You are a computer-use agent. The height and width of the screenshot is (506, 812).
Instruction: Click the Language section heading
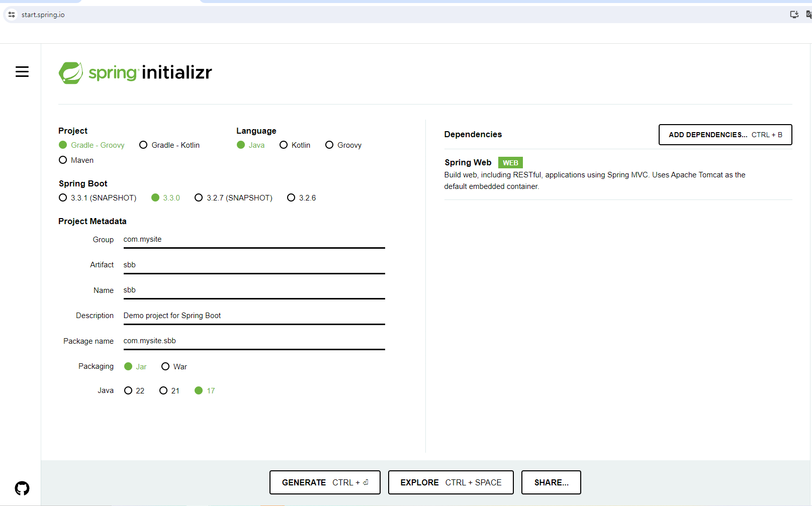click(256, 131)
